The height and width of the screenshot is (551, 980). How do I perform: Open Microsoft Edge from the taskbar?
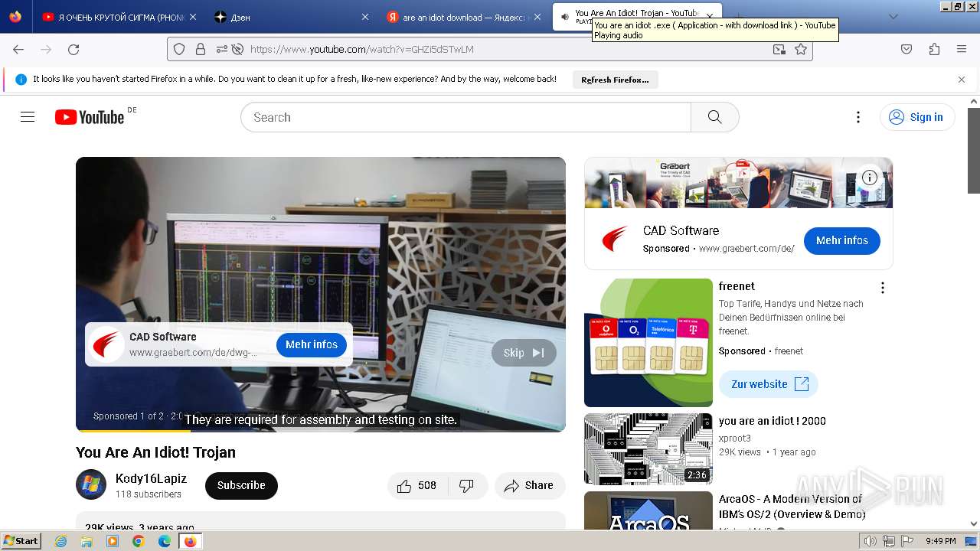click(x=164, y=541)
